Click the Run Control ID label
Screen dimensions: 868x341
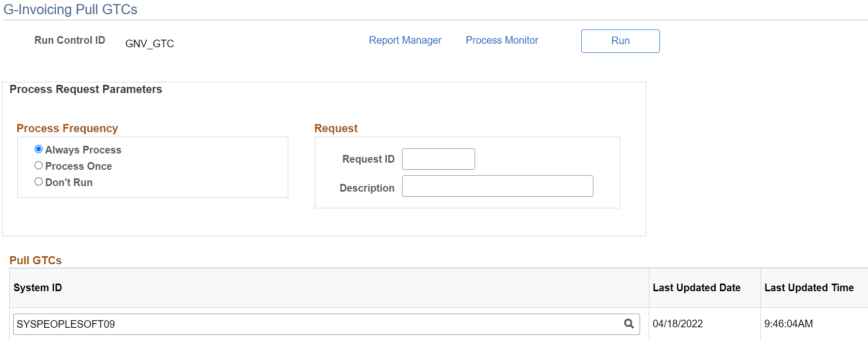[x=70, y=40]
